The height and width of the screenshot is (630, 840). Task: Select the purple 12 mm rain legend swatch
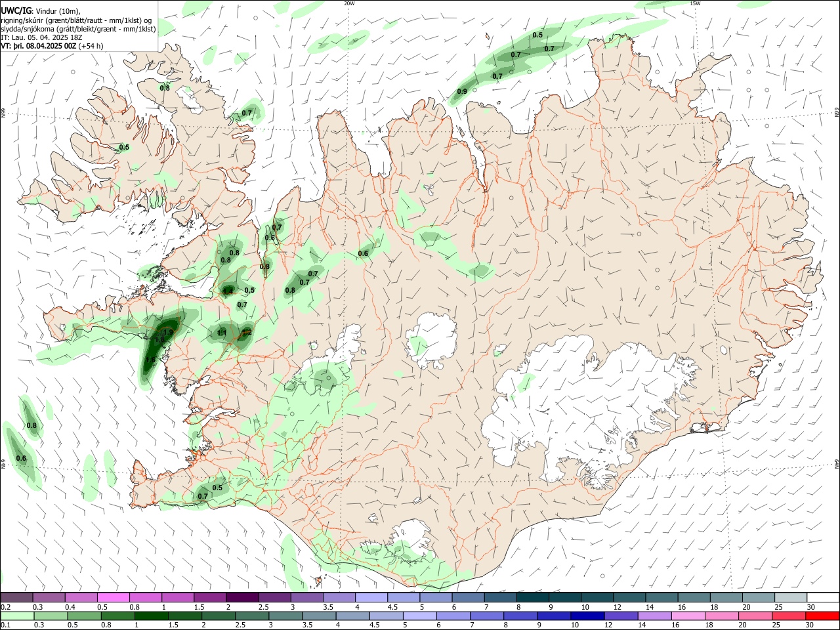pos(621,616)
